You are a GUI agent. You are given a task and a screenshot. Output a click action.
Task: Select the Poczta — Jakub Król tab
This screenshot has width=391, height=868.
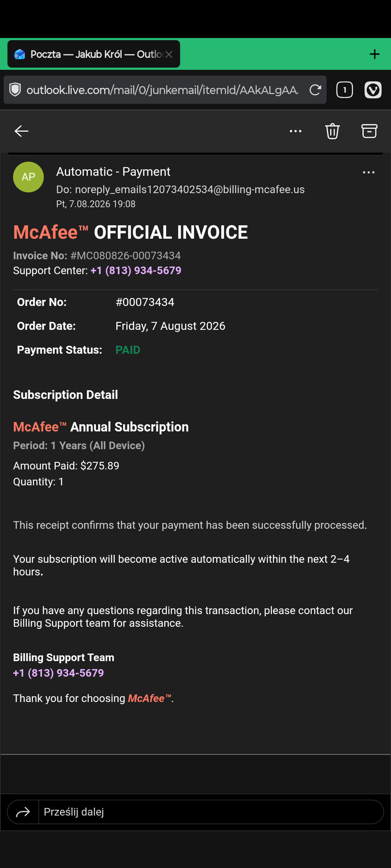coord(94,54)
